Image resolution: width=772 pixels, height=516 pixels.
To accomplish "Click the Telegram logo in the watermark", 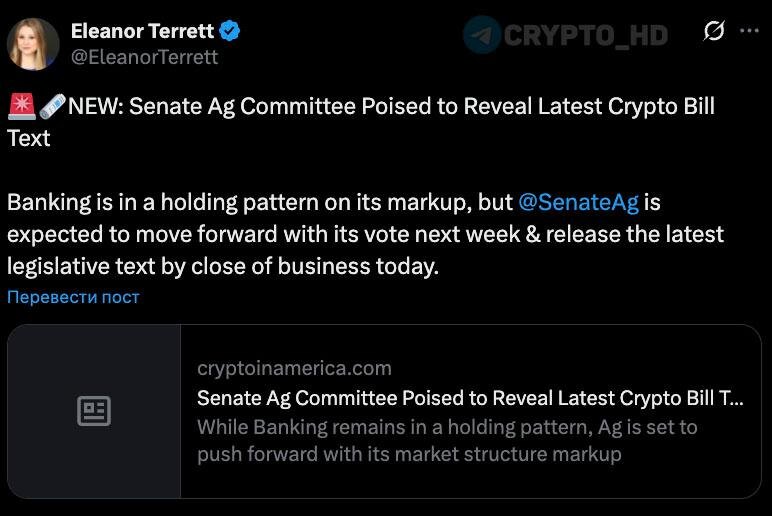I will pos(482,35).
